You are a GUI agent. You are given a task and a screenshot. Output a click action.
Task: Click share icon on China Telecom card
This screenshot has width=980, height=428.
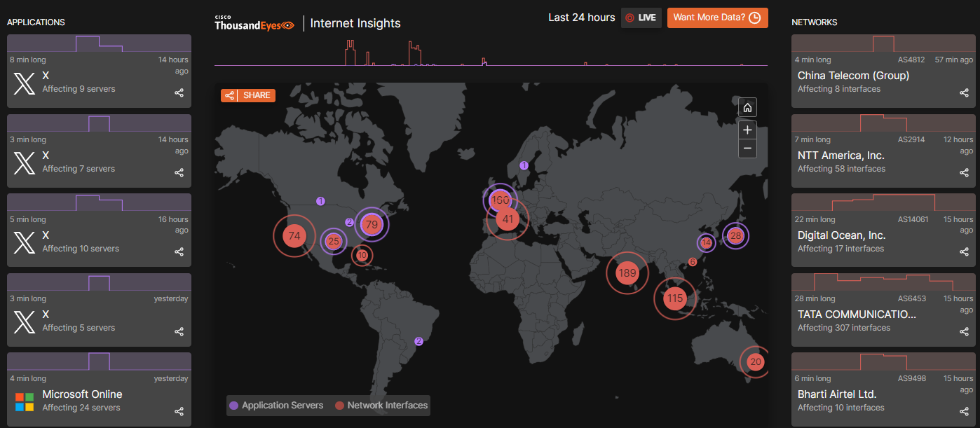click(x=963, y=92)
